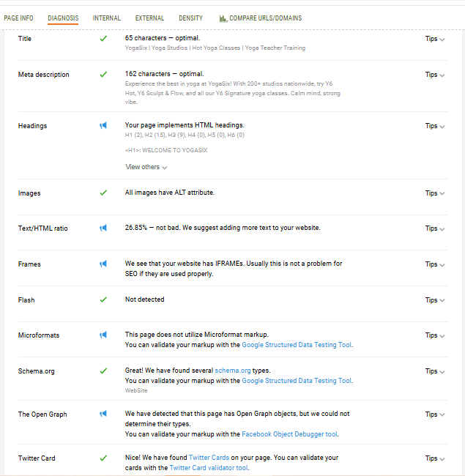Viewport: 465px width, 476px height.
Task: Show Tips for the Frames row
Action: point(435,264)
